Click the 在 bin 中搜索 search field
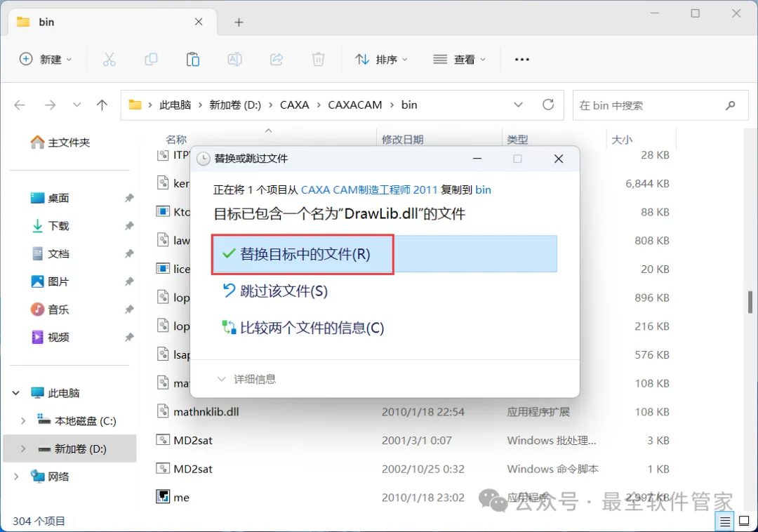The height and width of the screenshot is (532, 758). [660, 105]
